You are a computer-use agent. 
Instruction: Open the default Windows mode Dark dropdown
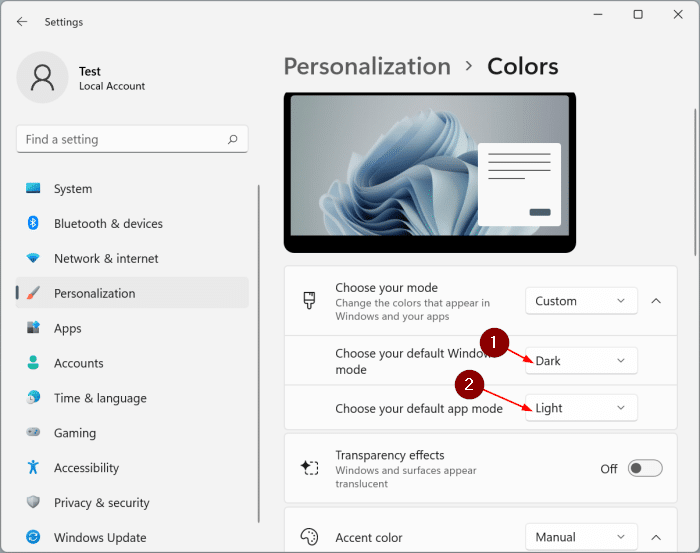point(581,361)
